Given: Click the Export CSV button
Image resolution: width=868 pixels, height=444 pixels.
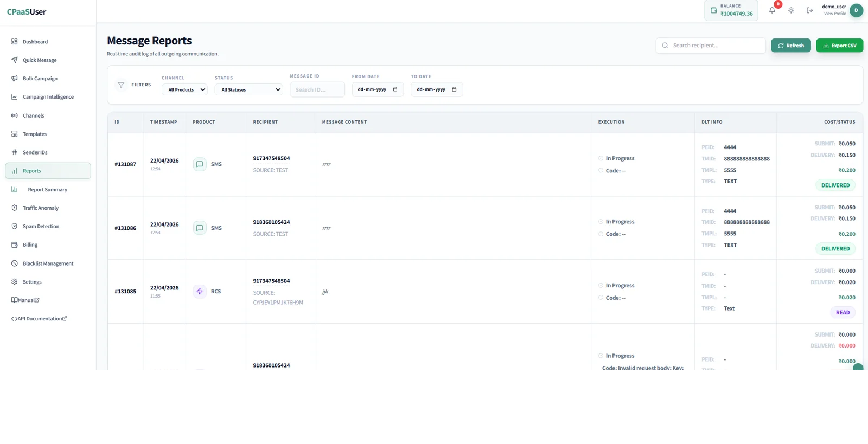Looking at the screenshot, I should (x=839, y=46).
